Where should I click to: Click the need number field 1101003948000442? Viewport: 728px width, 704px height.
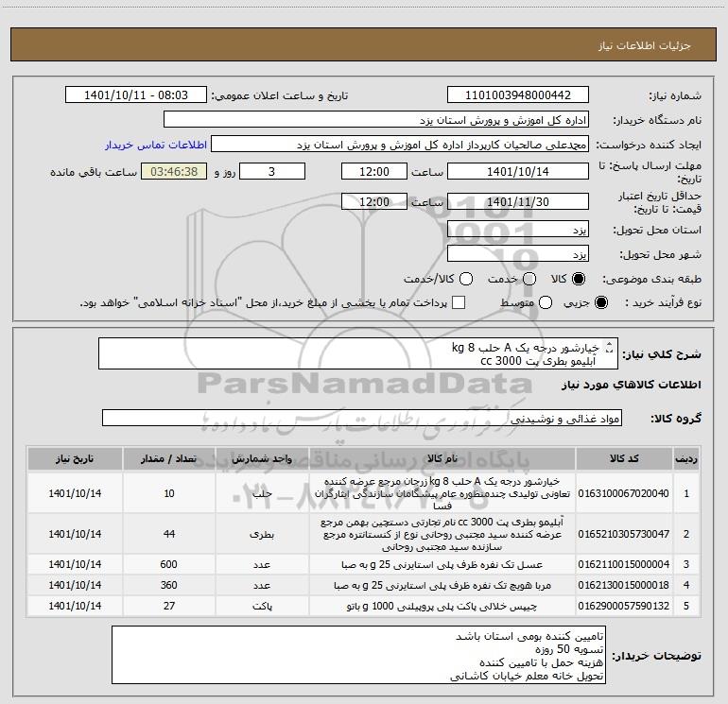pos(518,95)
